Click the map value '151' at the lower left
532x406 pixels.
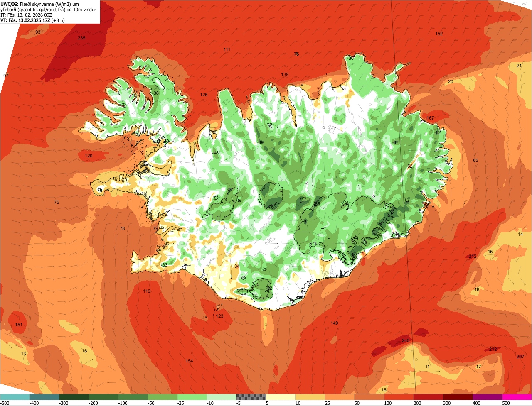click(19, 325)
